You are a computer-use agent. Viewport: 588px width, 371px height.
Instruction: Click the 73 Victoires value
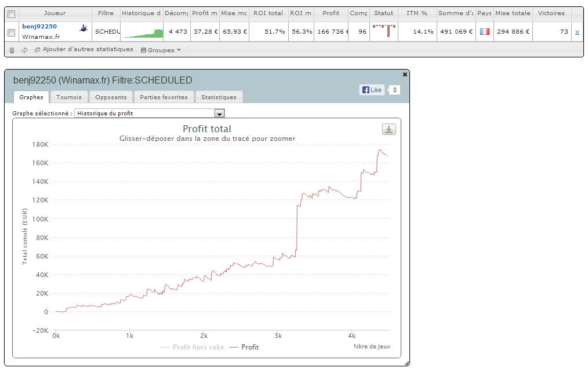coord(564,32)
